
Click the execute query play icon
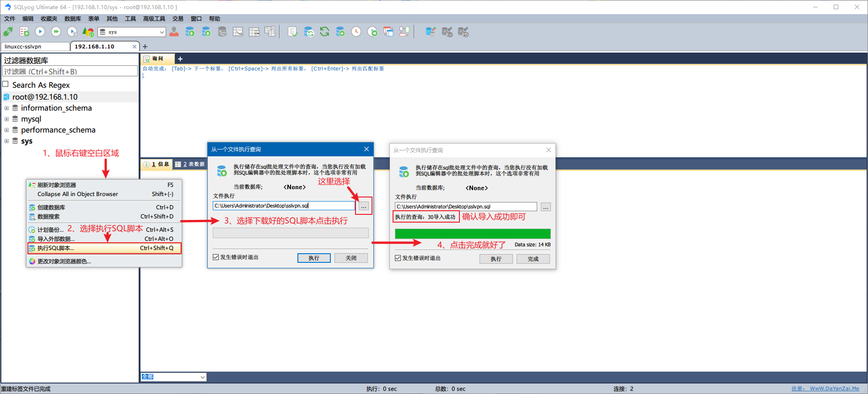coord(40,32)
